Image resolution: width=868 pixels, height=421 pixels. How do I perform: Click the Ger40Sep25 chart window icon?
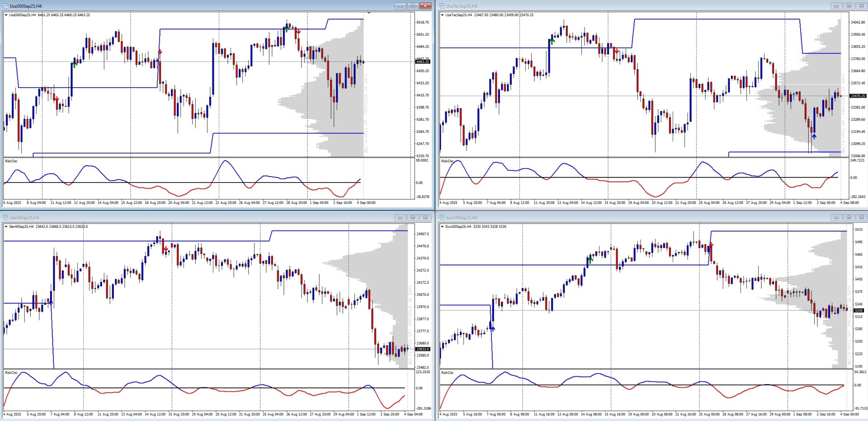[5, 217]
